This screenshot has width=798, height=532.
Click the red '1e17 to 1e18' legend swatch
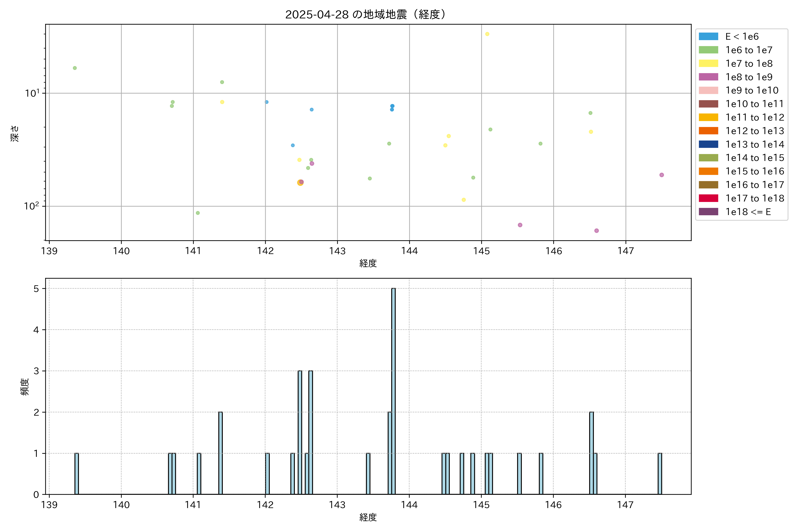point(708,198)
